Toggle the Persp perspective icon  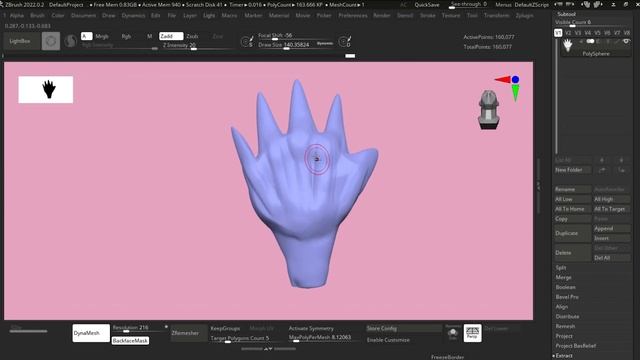[472, 333]
